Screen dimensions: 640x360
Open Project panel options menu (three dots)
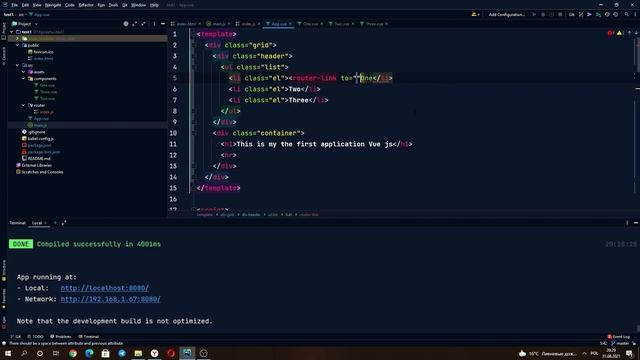[x=154, y=24]
